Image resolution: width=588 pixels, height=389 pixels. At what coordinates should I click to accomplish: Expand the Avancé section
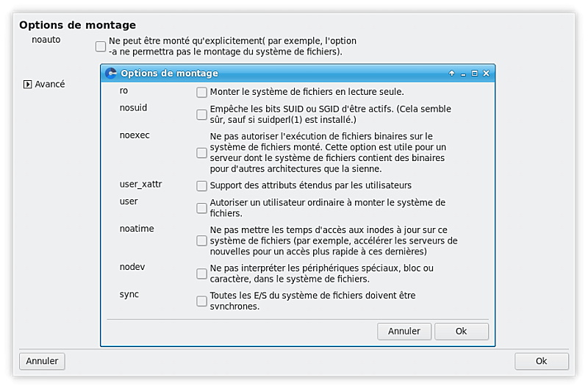[x=27, y=85]
